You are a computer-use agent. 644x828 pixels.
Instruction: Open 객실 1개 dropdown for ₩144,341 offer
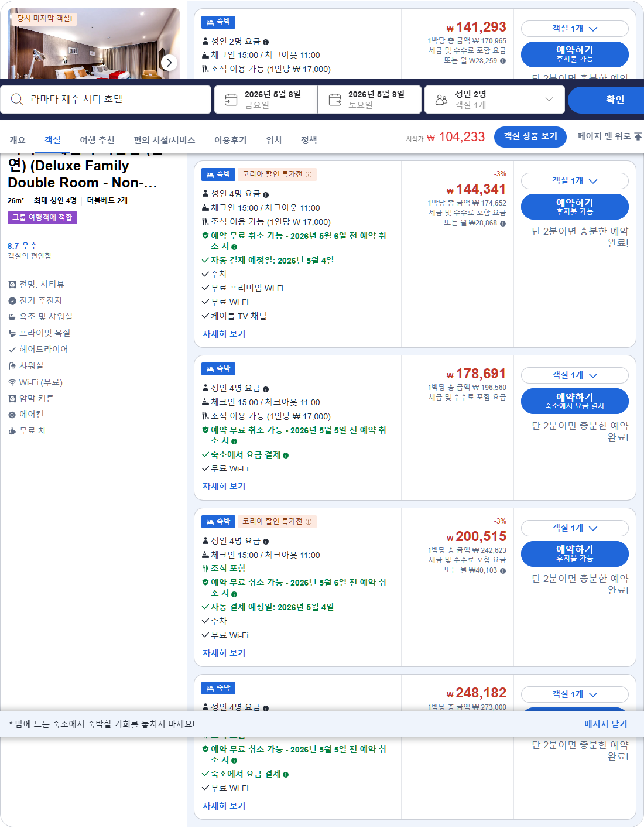pos(574,181)
